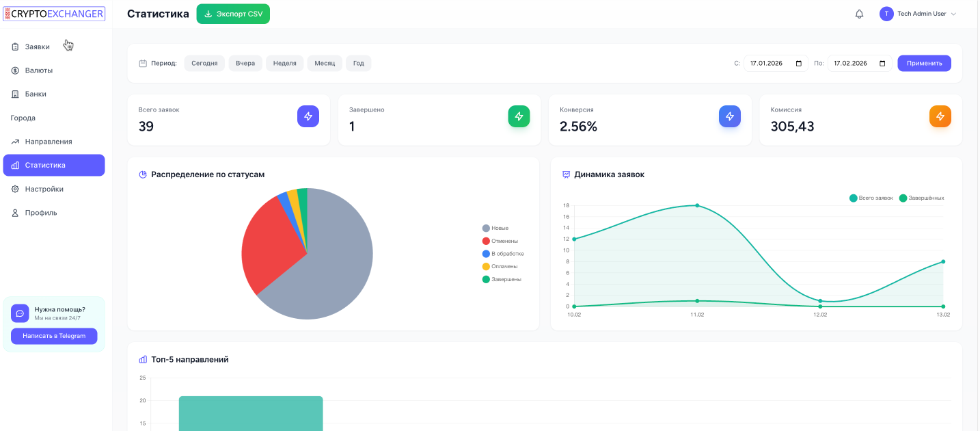Go to Заявки in sidebar
The height and width of the screenshot is (431, 980).
38,47
